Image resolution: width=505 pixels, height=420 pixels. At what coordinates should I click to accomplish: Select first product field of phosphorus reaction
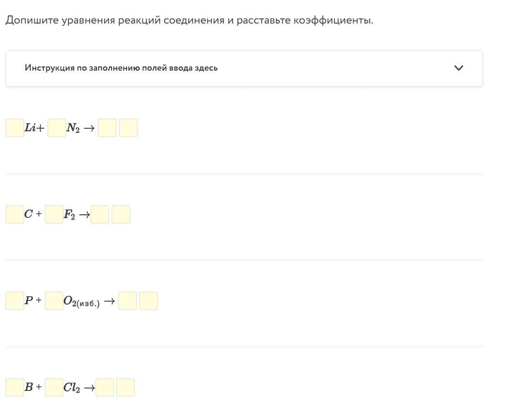click(127, 301)
